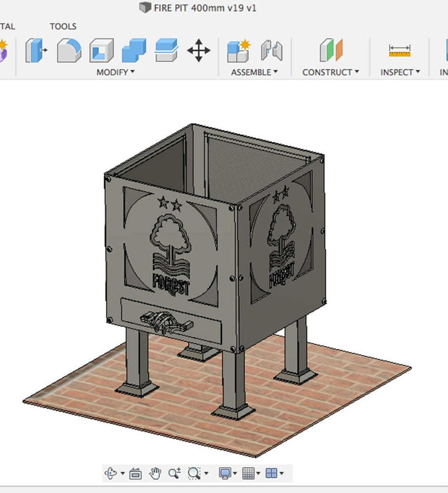
Task: Activate the Orbit navigation tool
Action: click(x=111, y=473)
